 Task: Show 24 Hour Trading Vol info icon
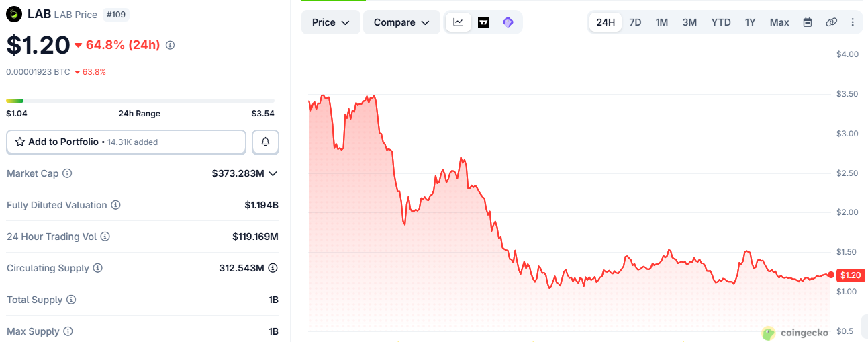coord(105,237)
